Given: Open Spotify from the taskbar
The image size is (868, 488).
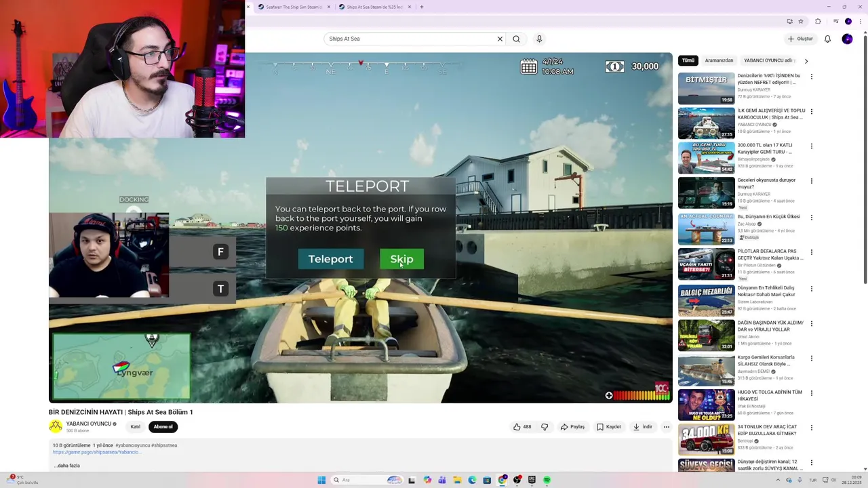Looking at the screenshot, I should pos(547,480).
